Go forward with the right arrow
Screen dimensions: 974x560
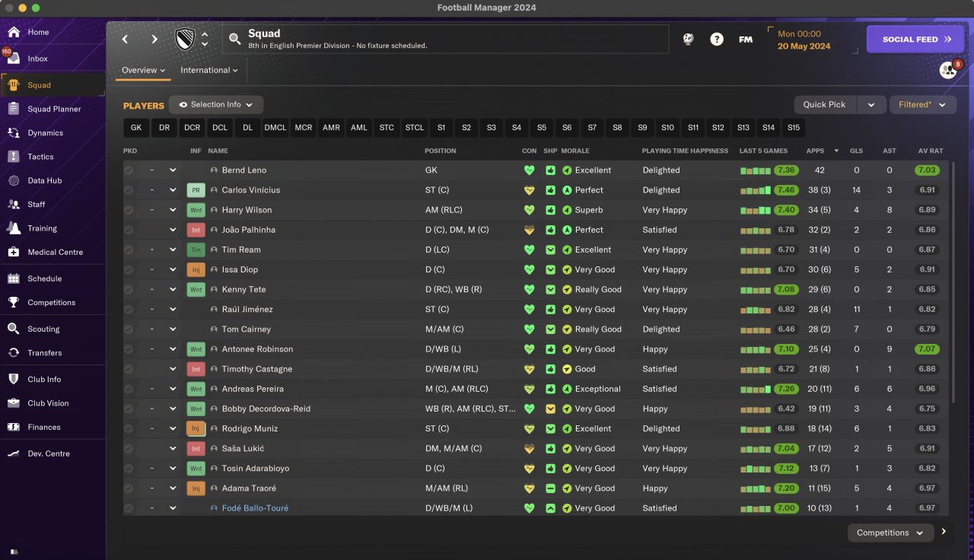154,39
